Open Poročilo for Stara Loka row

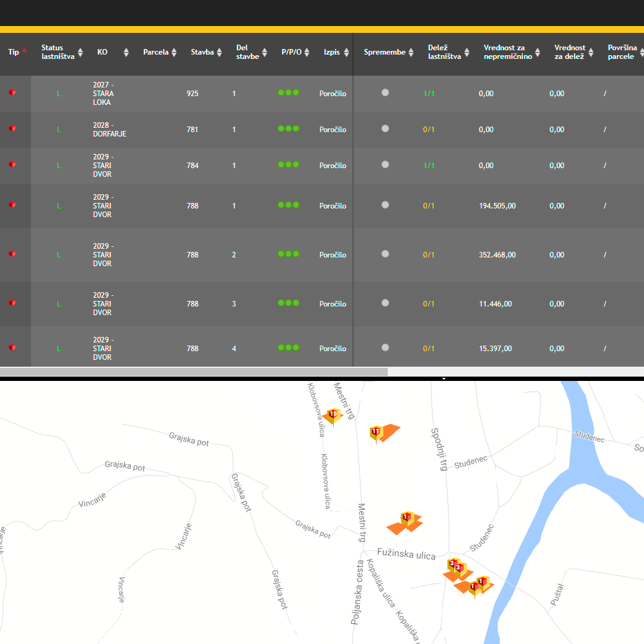[333, 94]
